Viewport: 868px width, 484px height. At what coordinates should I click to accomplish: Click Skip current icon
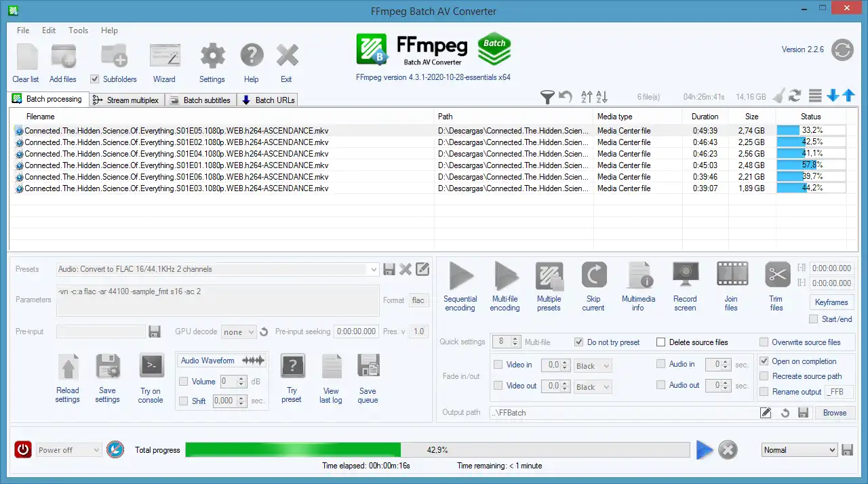(593, 276)
